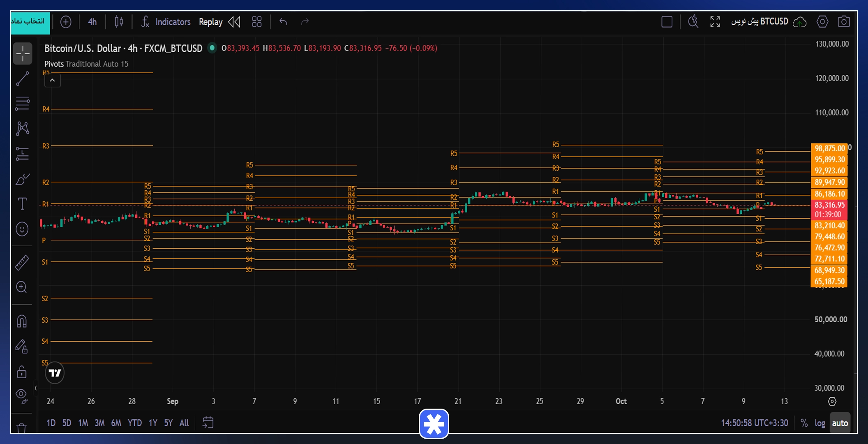Select the ruler measure tool
This screenshot has height=444, width=868.
click(22, 263)
